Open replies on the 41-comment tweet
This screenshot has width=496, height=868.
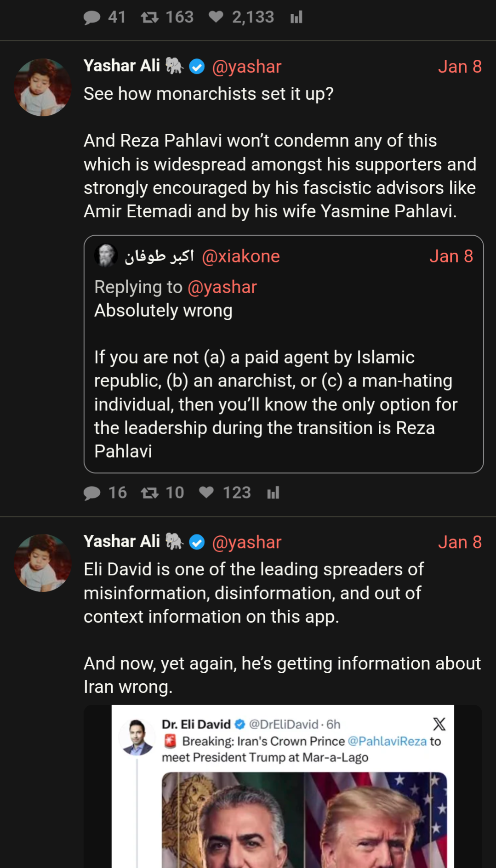(92, 17)
